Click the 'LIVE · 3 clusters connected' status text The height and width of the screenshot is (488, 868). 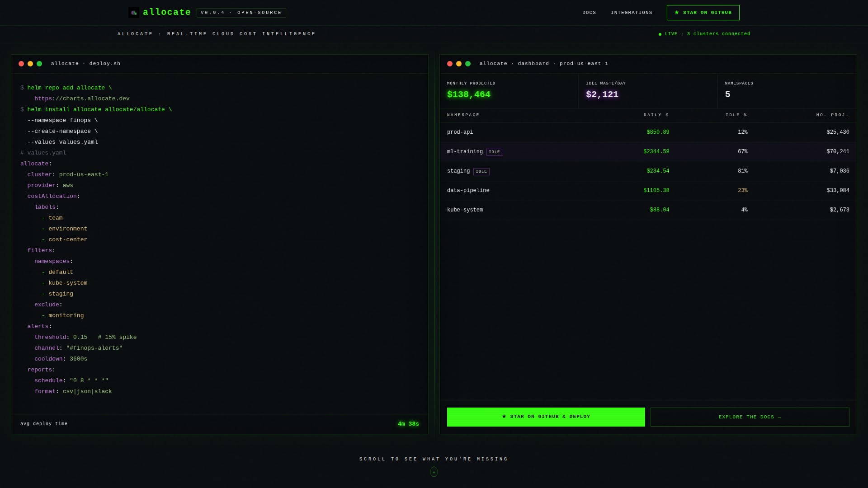(708, 34)
